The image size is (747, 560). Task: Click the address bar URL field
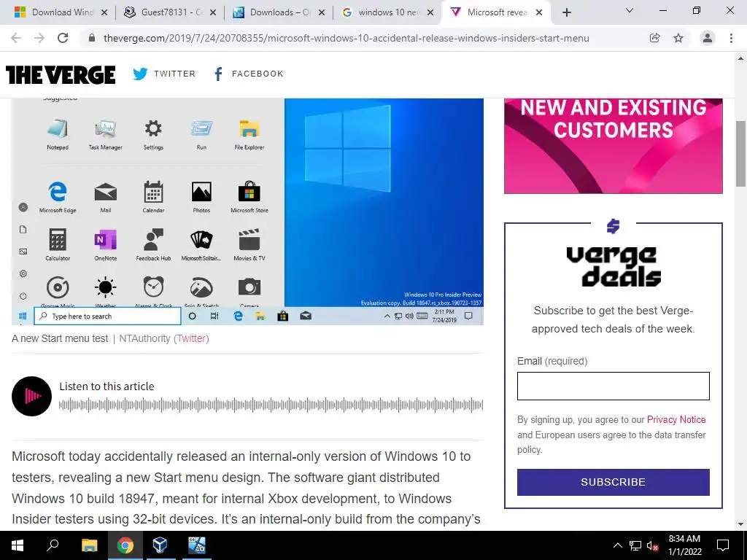coord(347,38)
